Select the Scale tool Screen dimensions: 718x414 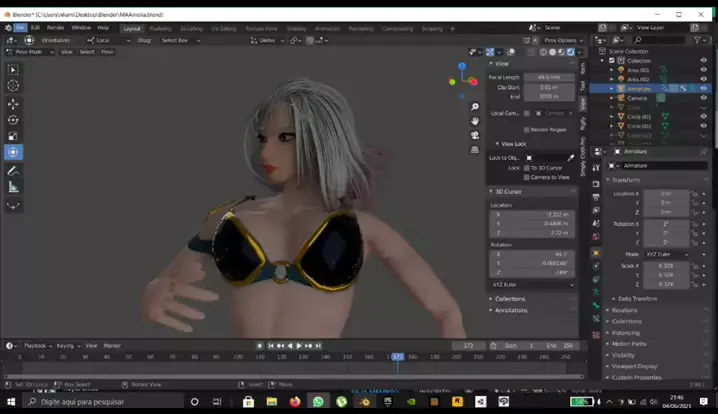tap(13, 136)
